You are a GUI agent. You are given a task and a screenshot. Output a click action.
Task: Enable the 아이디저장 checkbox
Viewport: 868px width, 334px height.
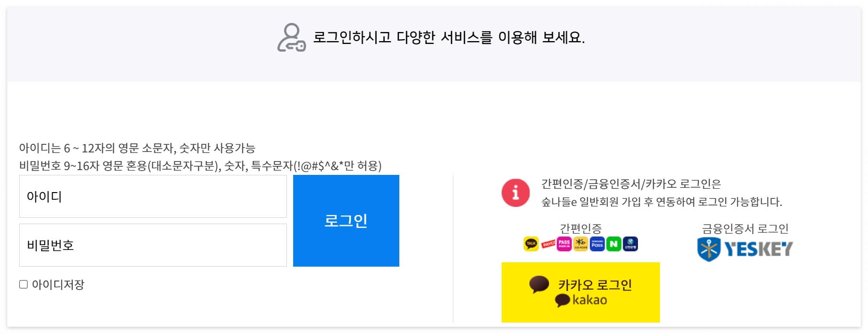[22, 284]
